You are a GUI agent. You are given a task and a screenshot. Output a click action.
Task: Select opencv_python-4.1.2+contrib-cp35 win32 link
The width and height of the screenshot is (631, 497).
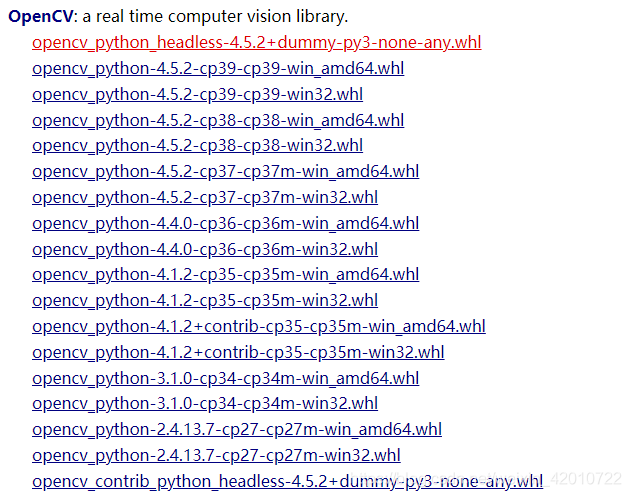point(238,353)
